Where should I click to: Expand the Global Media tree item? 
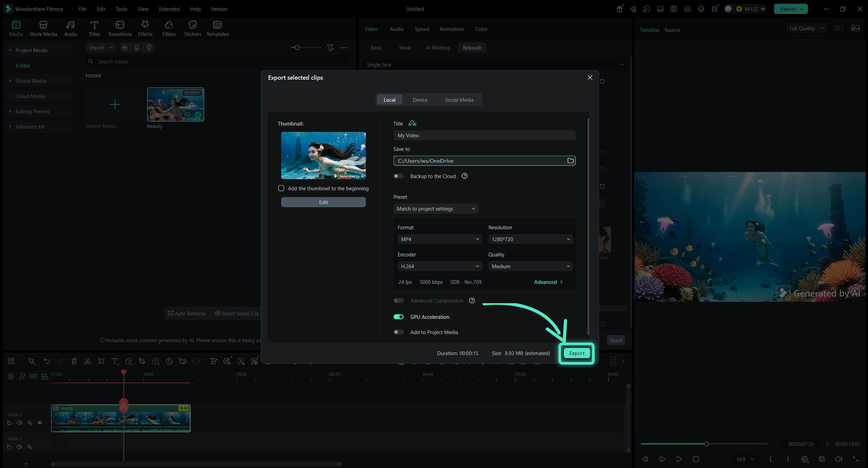coord(10,81)
